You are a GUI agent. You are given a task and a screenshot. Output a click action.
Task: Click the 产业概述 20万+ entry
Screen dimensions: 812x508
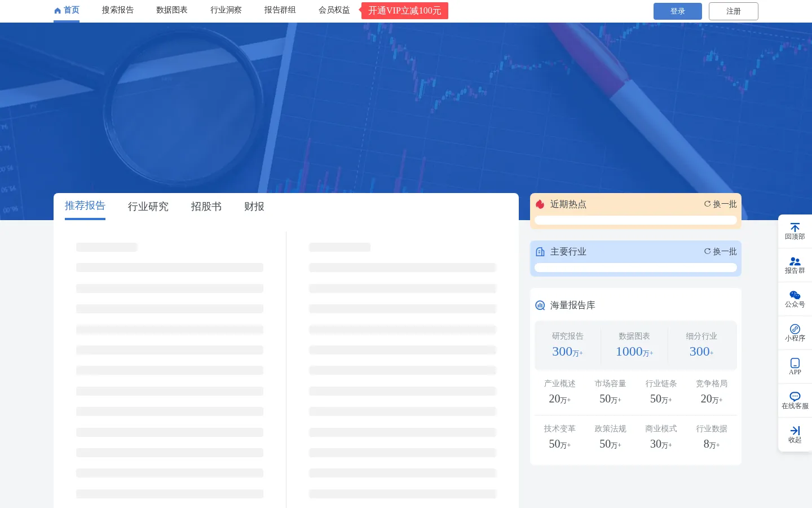pos(560,392)
